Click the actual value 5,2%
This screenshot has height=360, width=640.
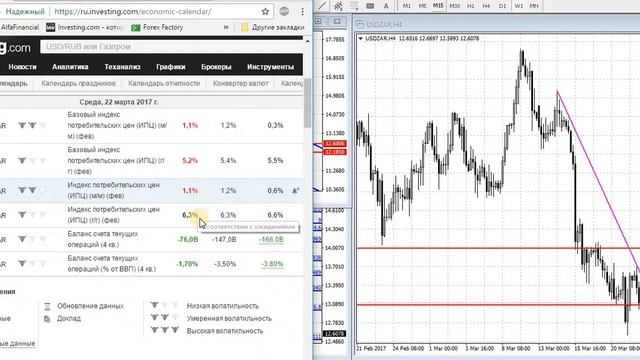[x=190, y=161]
